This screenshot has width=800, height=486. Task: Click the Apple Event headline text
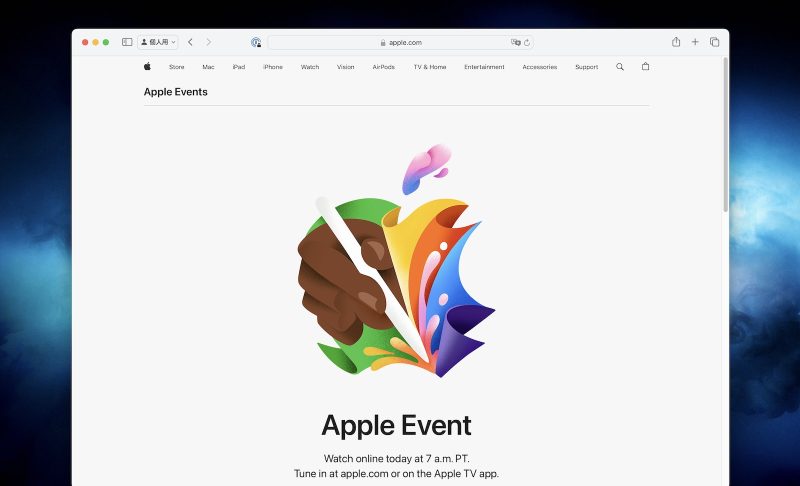coord(396,425)
